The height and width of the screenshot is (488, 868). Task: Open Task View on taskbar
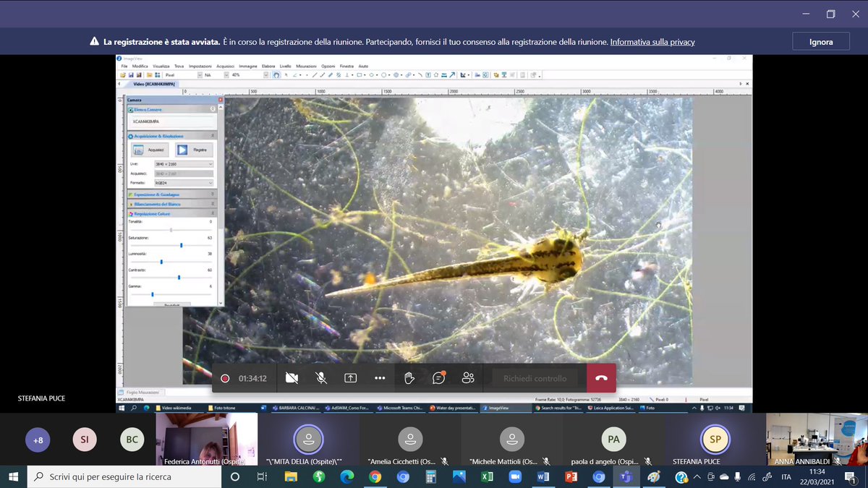click(x=262, y=477)
